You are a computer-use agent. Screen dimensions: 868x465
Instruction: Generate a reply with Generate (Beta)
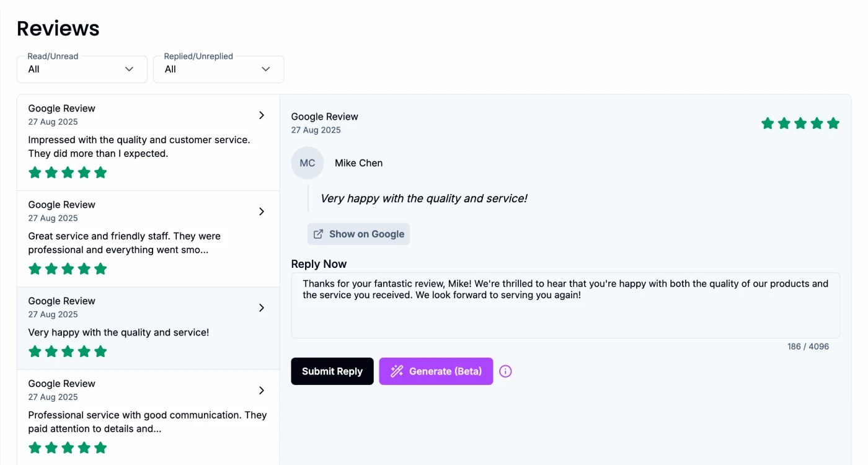(x=436, y=371)
